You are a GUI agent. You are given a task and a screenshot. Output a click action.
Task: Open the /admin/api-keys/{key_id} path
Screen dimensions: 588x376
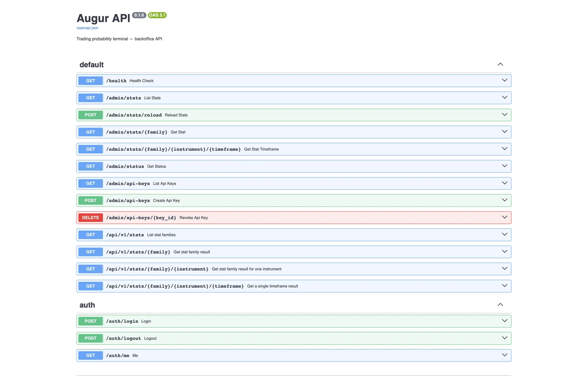pos(141,218)
